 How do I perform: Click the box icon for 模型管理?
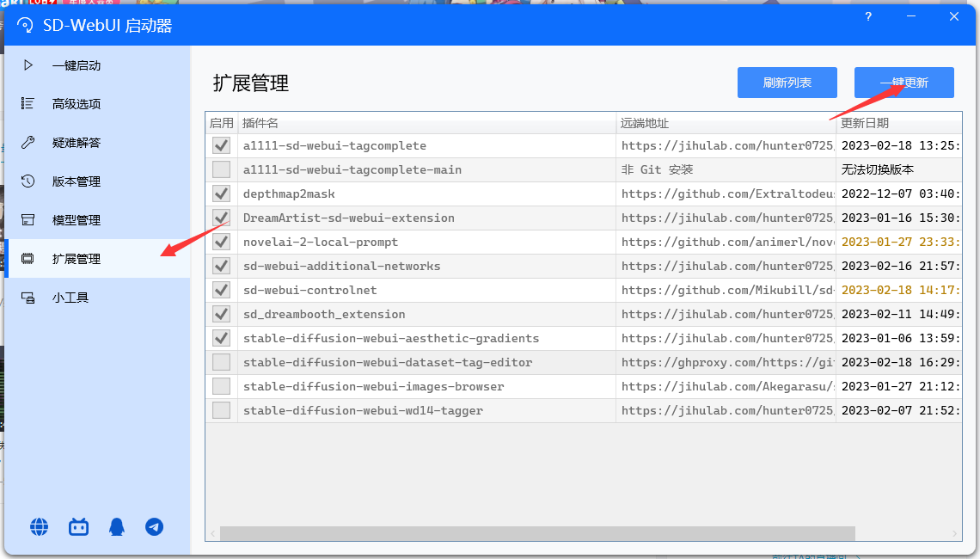click(x=28, y=220)
